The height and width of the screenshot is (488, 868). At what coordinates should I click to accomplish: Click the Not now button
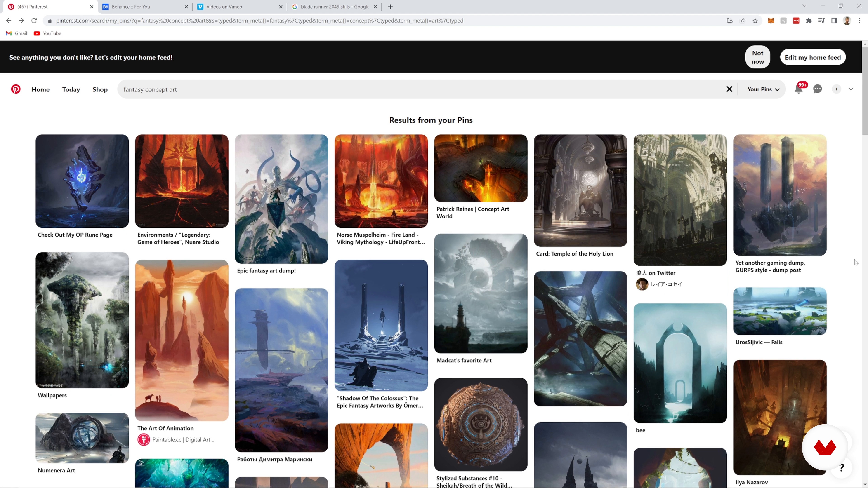[757, 57]
